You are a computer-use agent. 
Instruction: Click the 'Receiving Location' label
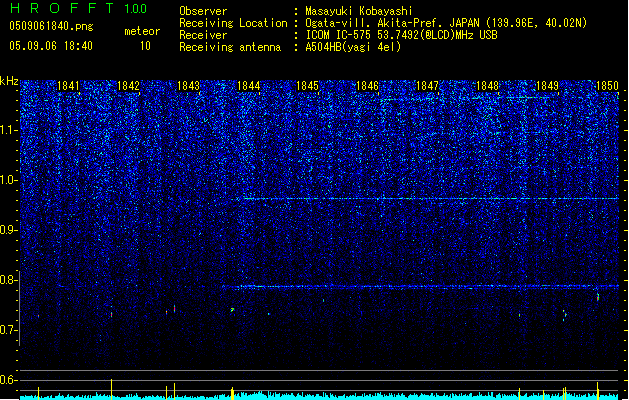coord(233,23)
